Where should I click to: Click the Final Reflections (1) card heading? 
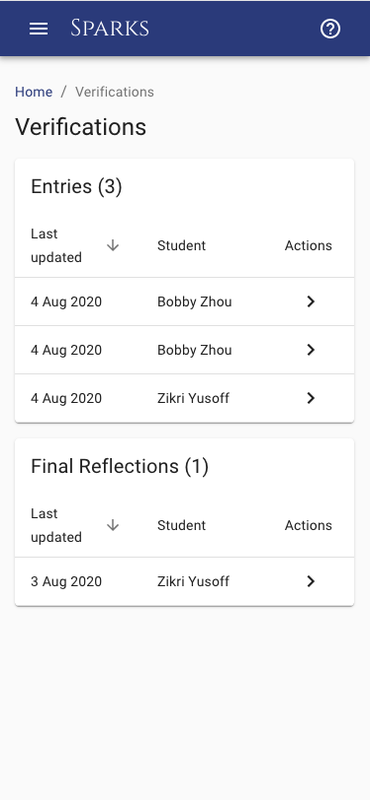pos(119,466)
